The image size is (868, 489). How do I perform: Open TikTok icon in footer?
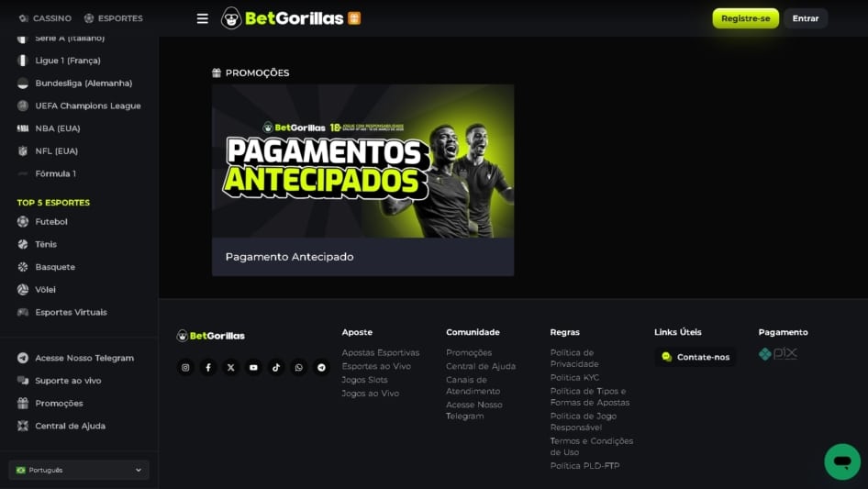[x=276, y=367]
